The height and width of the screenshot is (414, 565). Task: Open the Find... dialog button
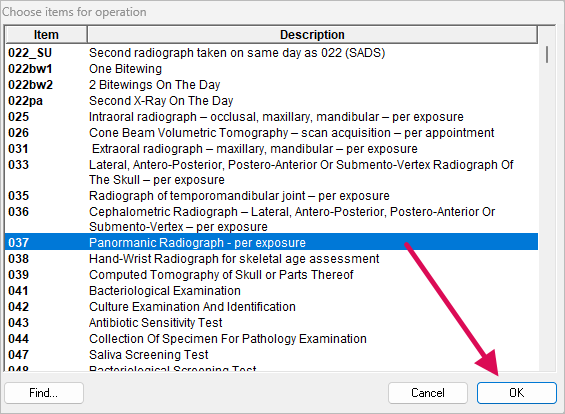pos(44,393)
